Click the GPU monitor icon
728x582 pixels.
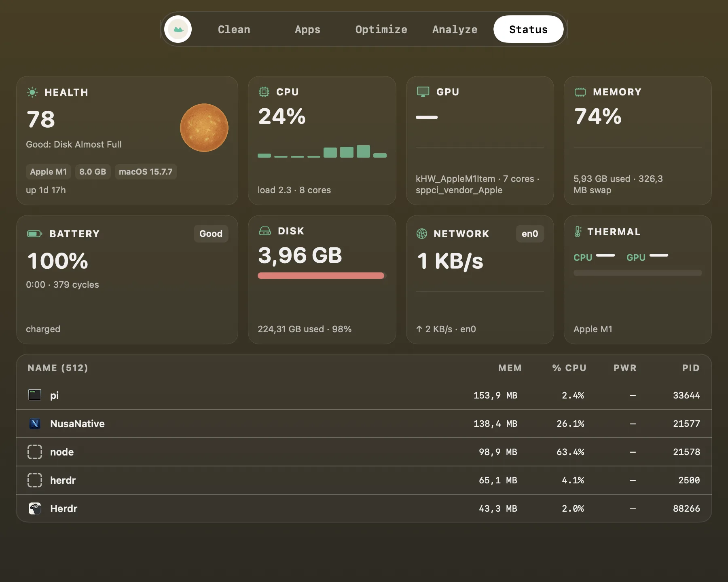[x=423, y=92]
